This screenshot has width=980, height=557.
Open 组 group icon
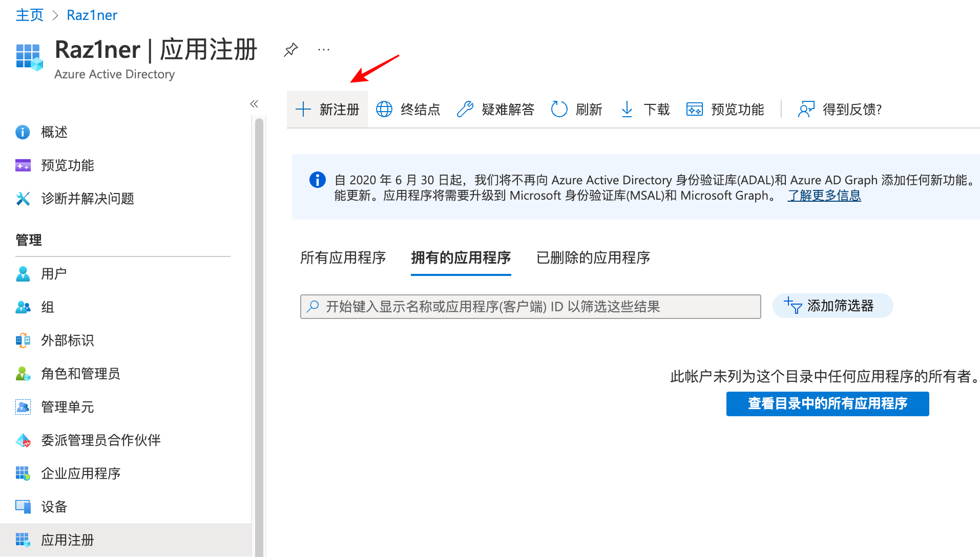23,307
